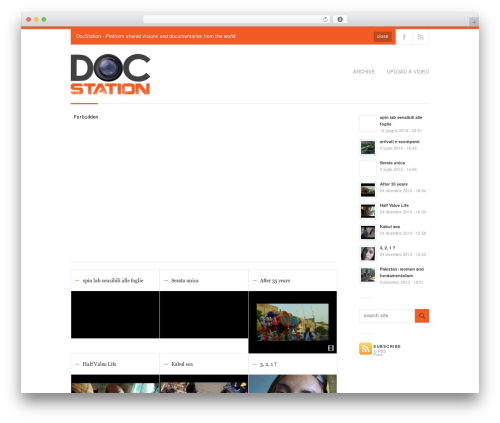The height and width of the screenshot is (423, 500).
Task: Open sidebar link After 35 years
Action: click(394, 184)
